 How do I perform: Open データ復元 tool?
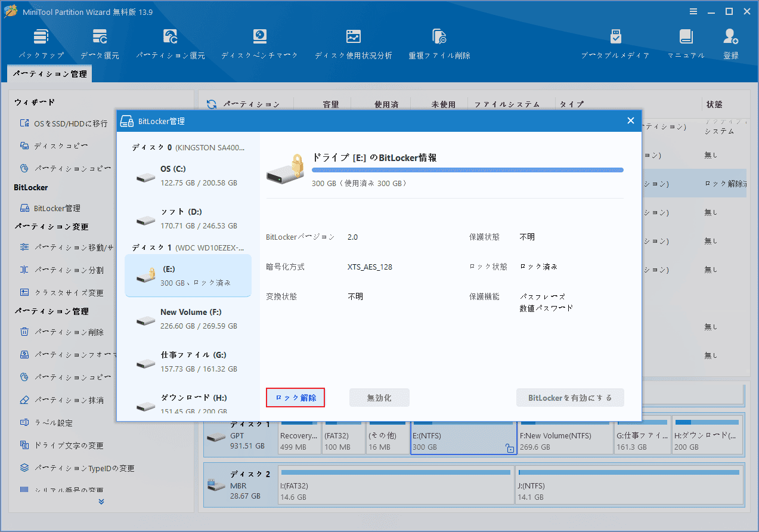click(100, 45)
